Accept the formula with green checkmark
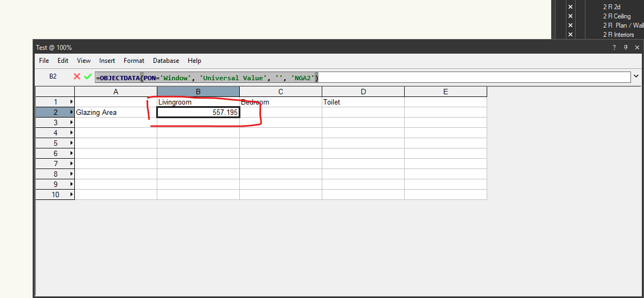The width and height of the screenshot is (644, 298). [87, 77]
